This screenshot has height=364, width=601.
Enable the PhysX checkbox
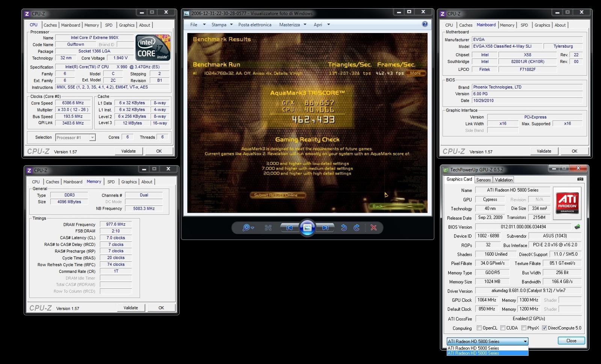524,328
